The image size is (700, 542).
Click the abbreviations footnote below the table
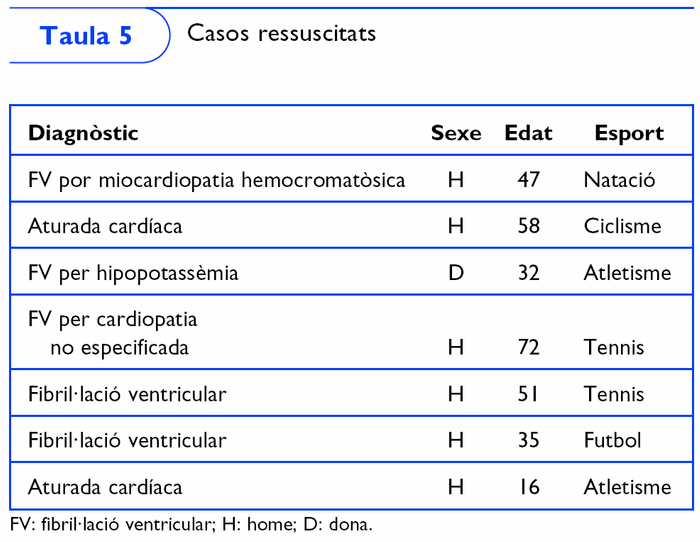[x=190, y=525]
